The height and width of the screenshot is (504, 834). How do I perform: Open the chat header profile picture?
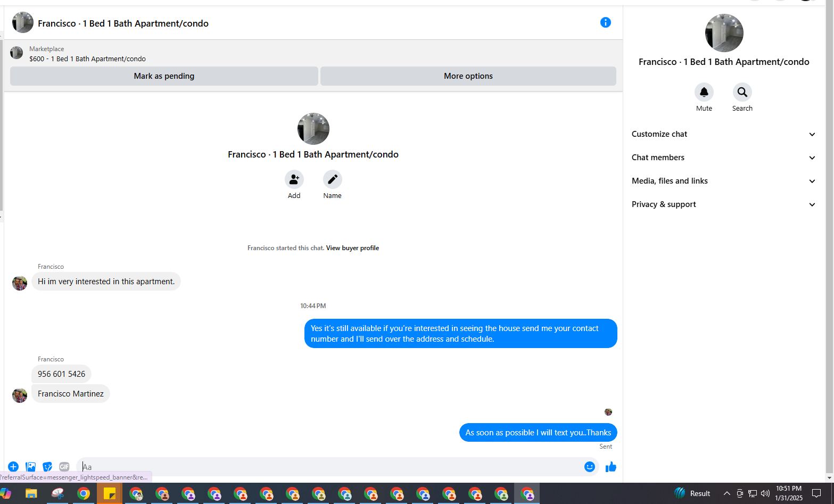23,23
